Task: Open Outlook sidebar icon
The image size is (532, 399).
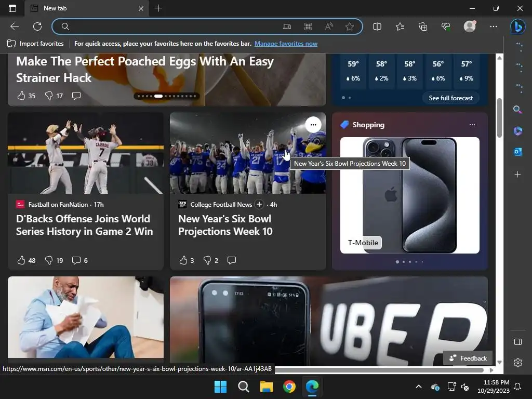Action: point(517,152)
